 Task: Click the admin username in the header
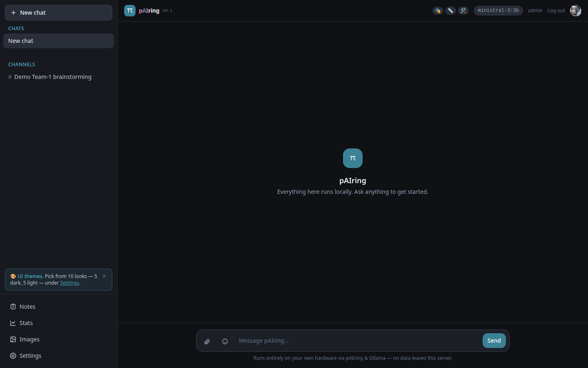[x=535, y=11]
